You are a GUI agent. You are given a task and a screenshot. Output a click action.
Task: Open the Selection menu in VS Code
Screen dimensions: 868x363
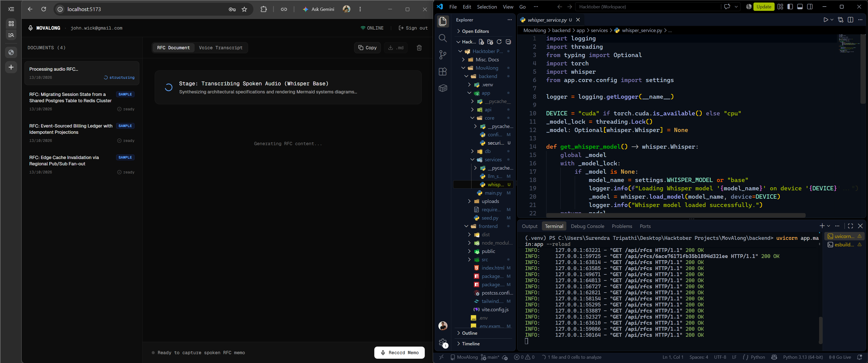[487, 7]
